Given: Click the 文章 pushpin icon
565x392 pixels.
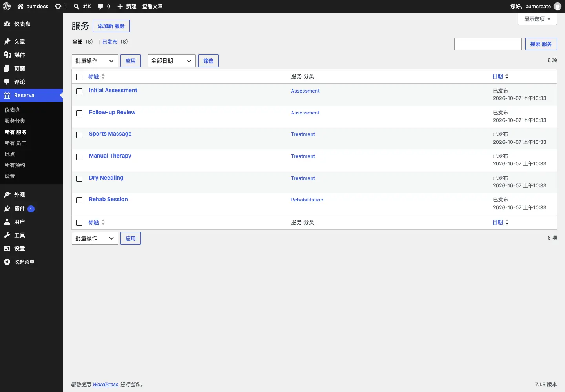Looking at the screenshot, I should [x=7, y=42].
